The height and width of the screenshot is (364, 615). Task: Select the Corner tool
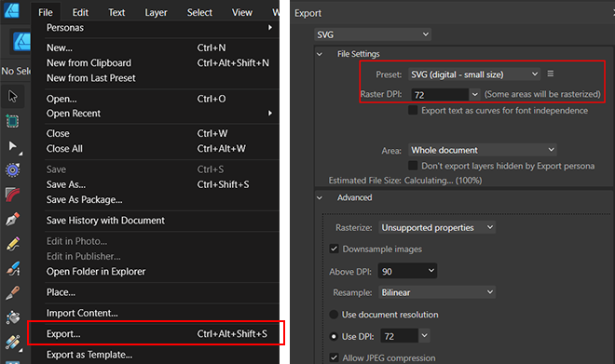tap(12, 195)
